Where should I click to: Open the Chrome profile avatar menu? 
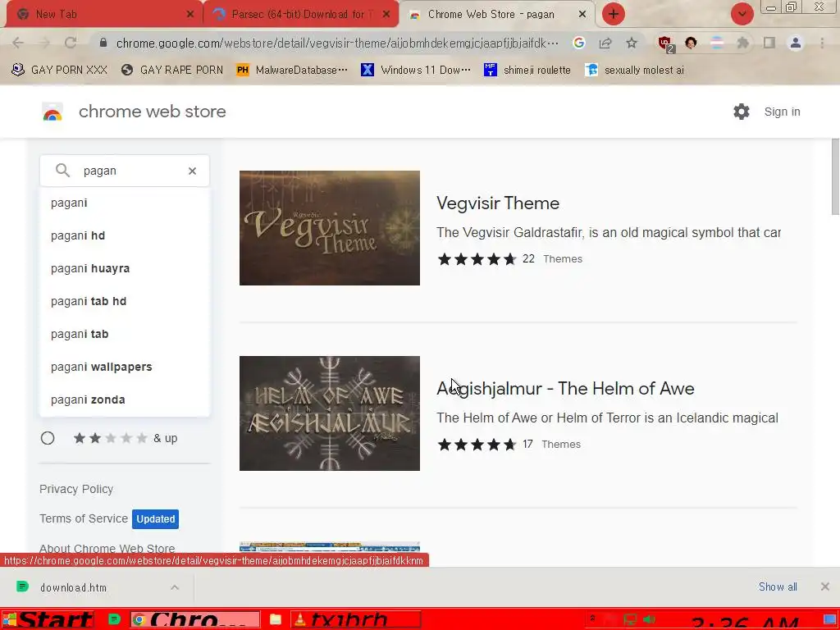(x=796, y=43)
